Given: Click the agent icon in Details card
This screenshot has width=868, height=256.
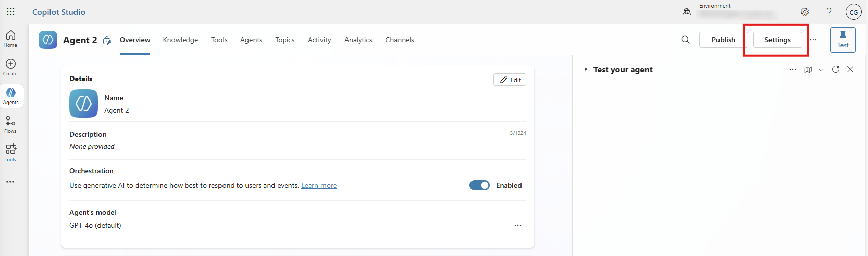Looking at the screenshot, I should [x=84, y=104].
